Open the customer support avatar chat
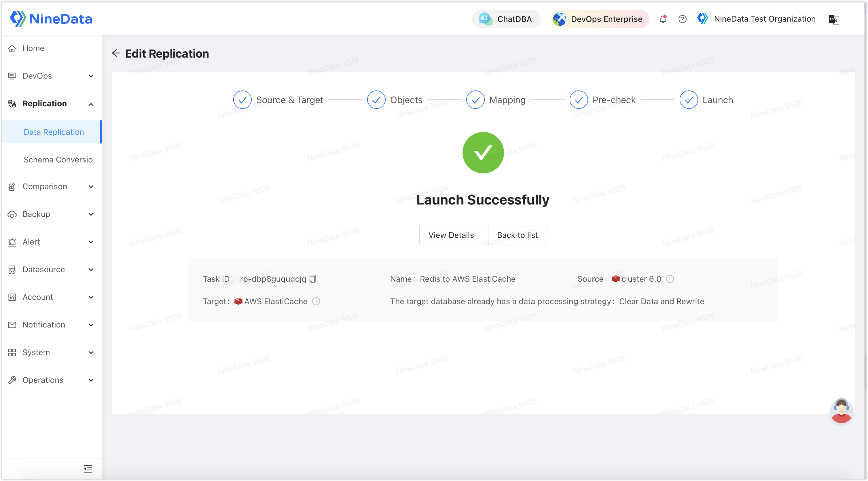Image resolution: width=868 pixels, height=481 pixels. [x=842, y=411]
